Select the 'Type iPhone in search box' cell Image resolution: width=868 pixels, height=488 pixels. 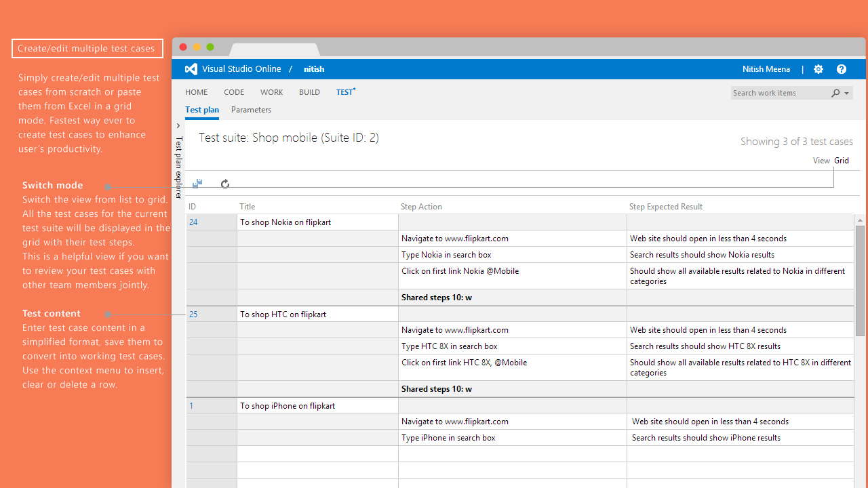pos(513,438)
